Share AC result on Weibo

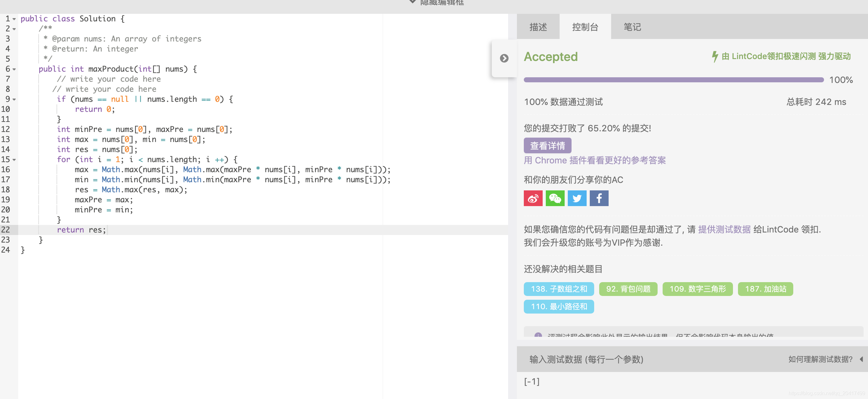533,198
